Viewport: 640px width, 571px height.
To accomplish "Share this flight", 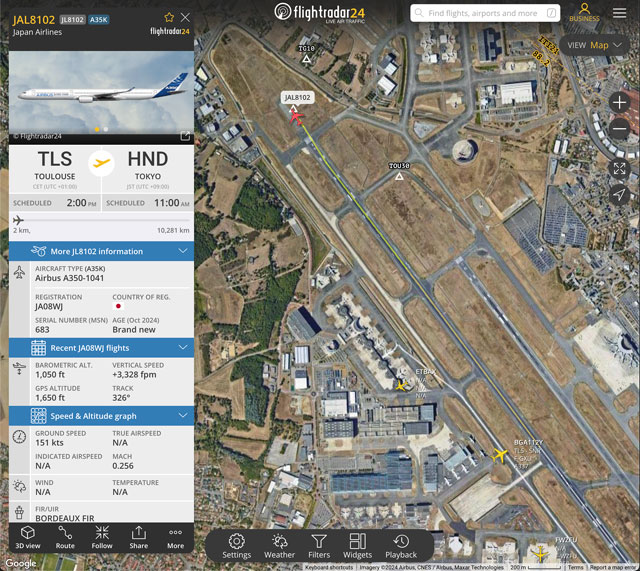I will pyautogui.click(x=139, y=537).
